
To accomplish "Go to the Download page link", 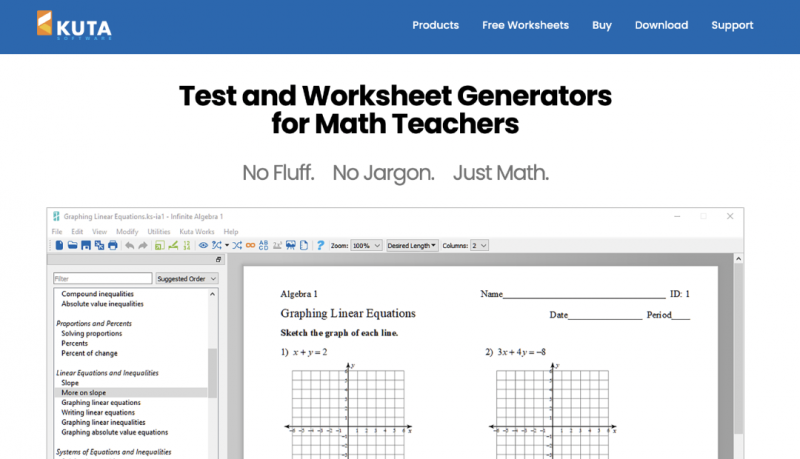I will (661, 25).
